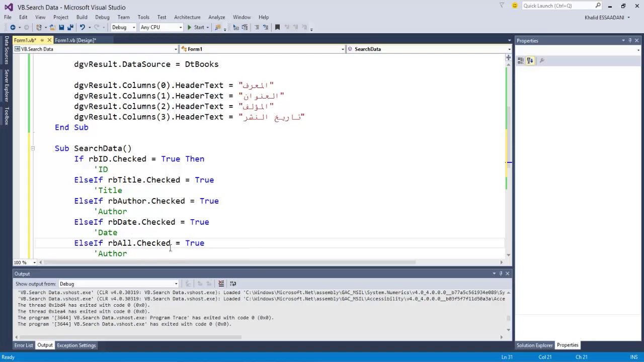Open the Edit menu
Image resolution: width=644 pixels, height=362 pixels.
pos(23,17)
